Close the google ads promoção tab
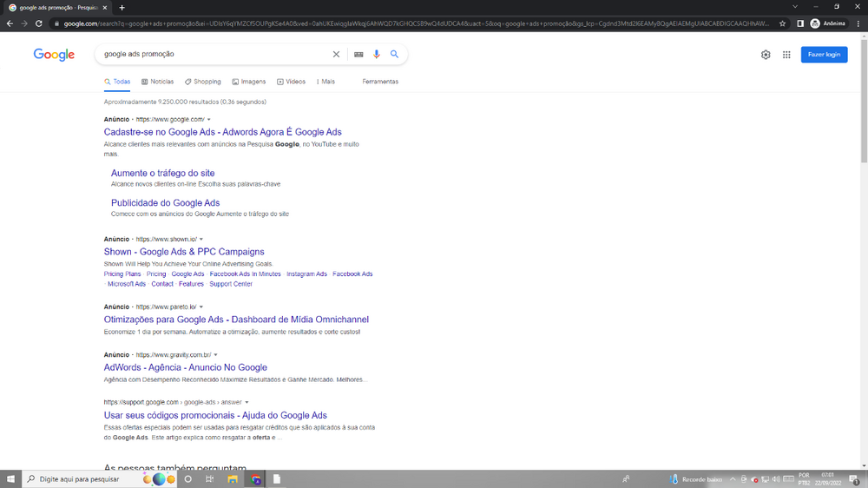This screenshot has height=488, width=868. [x=105, y=8]
